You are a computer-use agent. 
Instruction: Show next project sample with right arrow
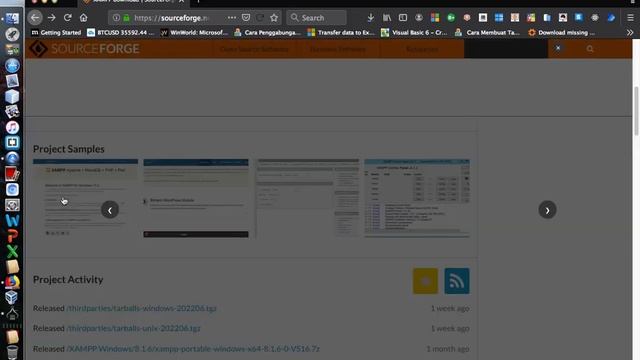(547, 210)
